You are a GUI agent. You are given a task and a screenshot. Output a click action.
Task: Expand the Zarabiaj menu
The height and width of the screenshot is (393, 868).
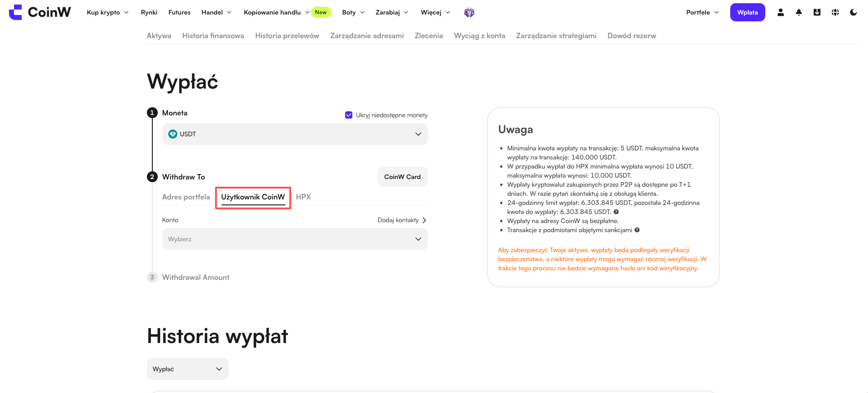pos(392,12)
